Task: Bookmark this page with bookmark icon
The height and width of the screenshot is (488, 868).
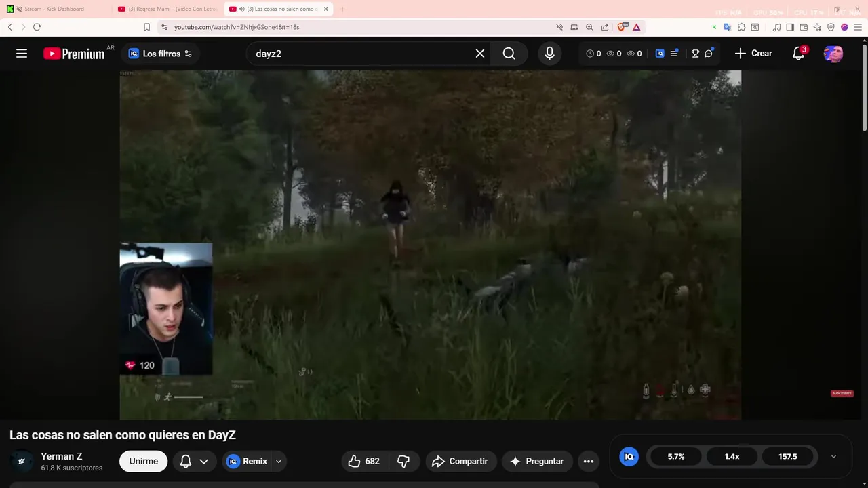Action: click(x=146, y=27)
